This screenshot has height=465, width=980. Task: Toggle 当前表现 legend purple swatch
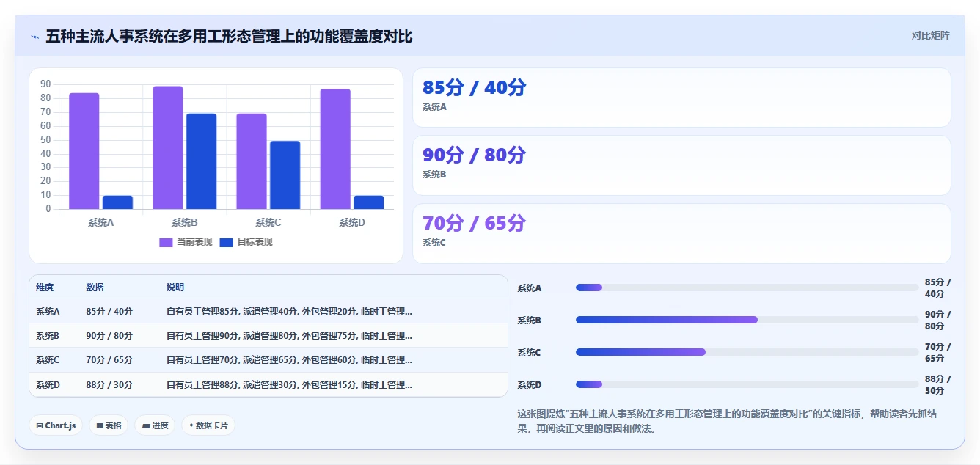tap(166, 243)
